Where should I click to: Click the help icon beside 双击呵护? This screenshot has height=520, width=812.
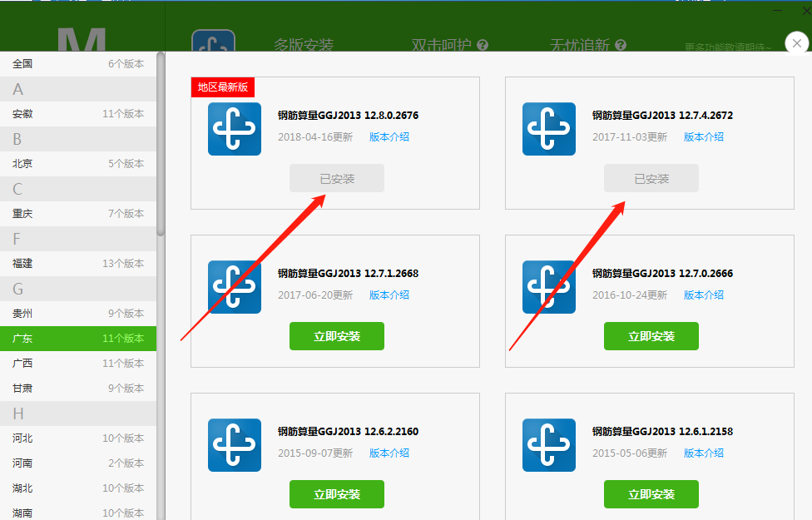click(483, 45)
